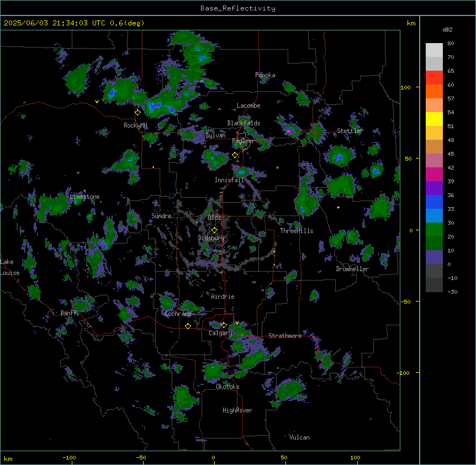Select the yellow diamond marker below RedDeer
The height and width of the screenshot is (465, 476).
tap(235, 155)
